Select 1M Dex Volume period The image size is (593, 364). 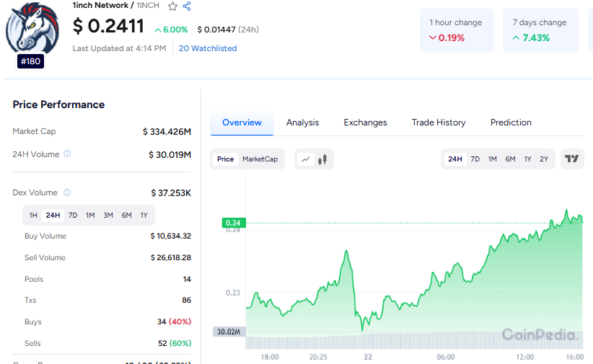click(x=90, y=215)
